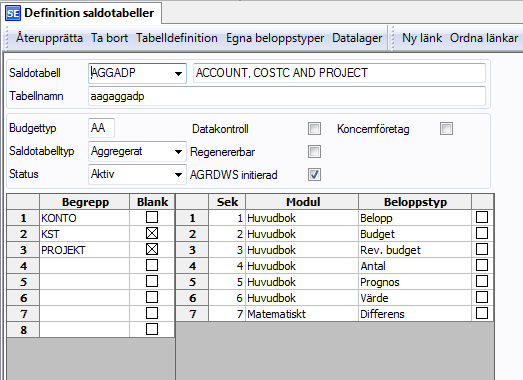Click Ny länk in the toolbar
Image resolution: width=523 pixels, height=380 pixels.
pyautogui.click(x=422, y=38)
